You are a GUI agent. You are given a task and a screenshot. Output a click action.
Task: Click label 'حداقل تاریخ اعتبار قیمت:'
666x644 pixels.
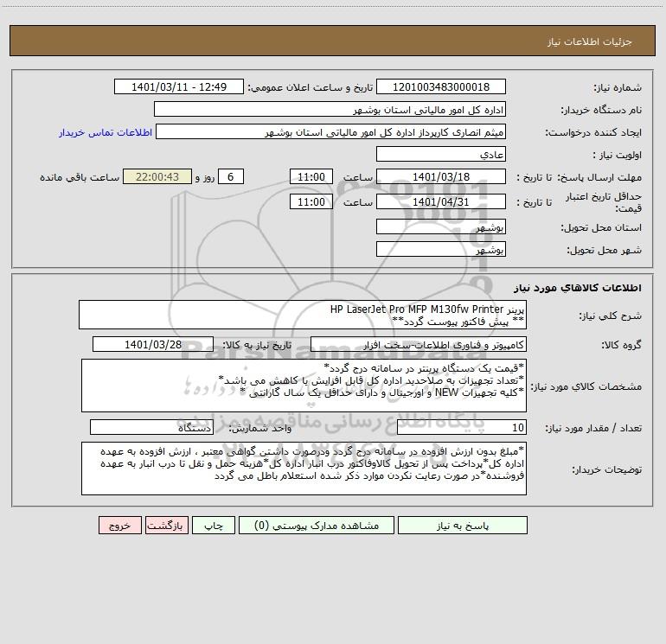(x=603, y=202)
